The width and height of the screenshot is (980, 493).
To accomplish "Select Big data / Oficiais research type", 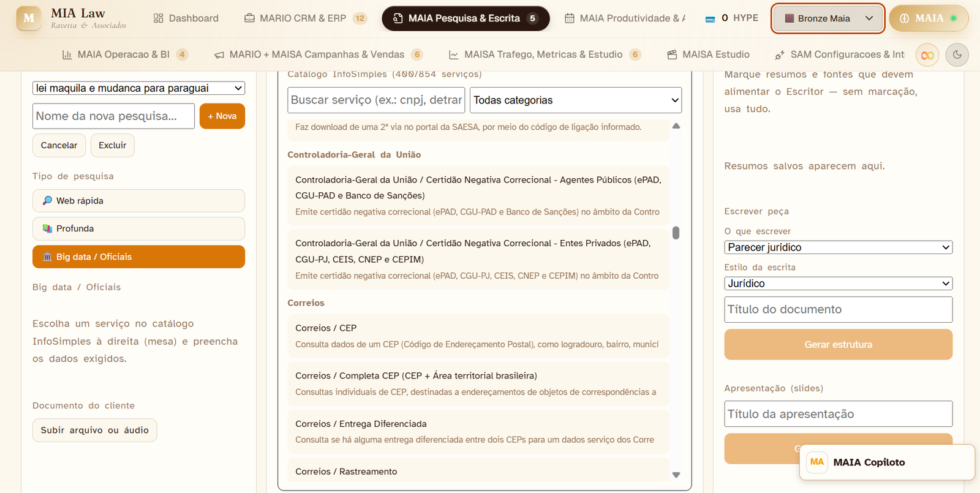I will pyautogui.click(x=138, y=257).
